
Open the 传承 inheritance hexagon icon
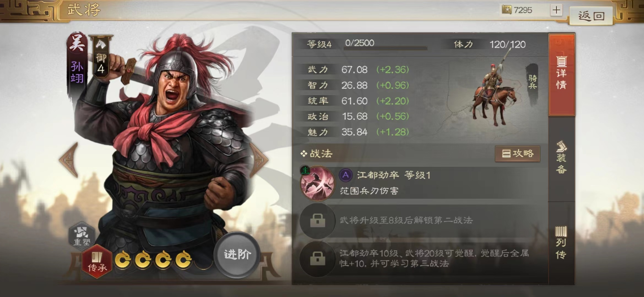[97, 261]
